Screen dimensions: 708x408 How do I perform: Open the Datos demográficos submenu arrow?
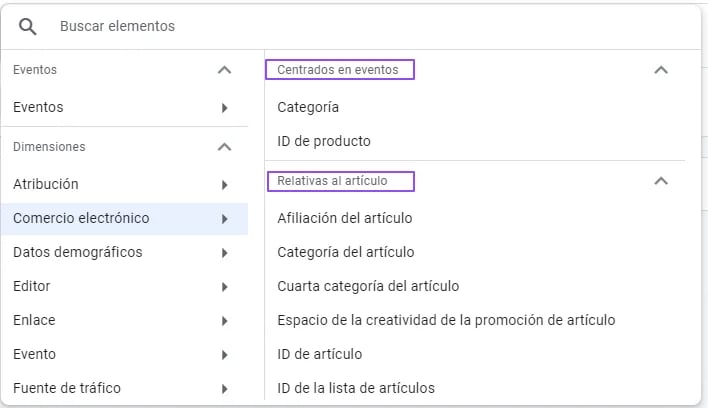point(224,253)
